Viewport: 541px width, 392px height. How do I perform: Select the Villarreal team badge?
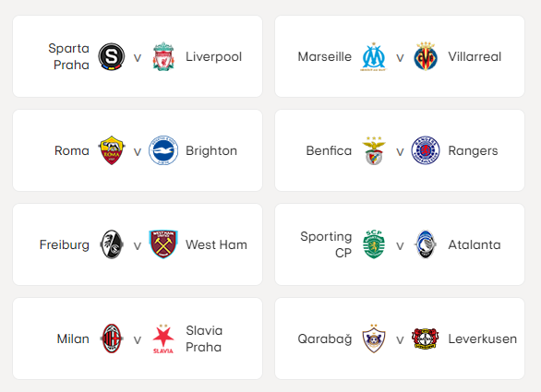tap(426, 56)
